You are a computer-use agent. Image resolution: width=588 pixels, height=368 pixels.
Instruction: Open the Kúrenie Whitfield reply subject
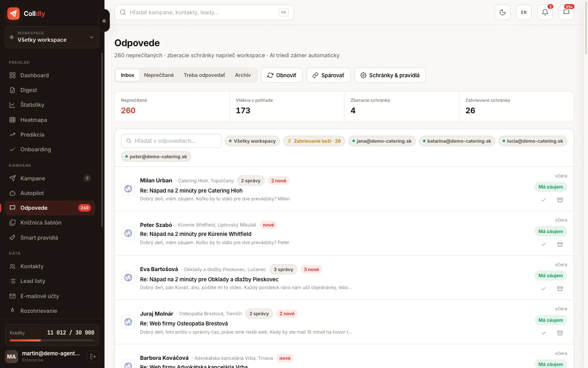196,234
